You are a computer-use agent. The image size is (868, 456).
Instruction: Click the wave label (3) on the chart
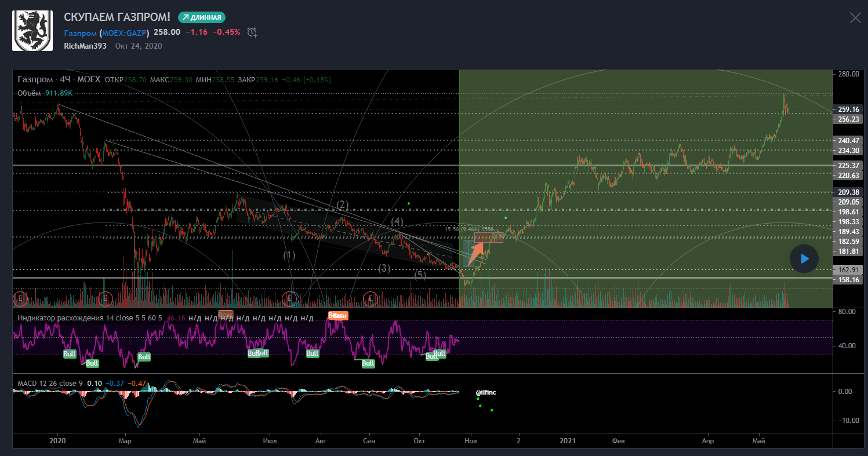pos(385,268)
